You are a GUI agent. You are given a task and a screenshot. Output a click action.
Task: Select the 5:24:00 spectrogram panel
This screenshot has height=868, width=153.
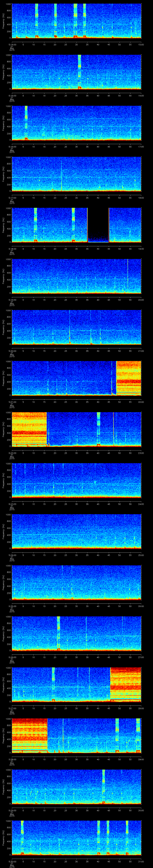pos(76,531)
